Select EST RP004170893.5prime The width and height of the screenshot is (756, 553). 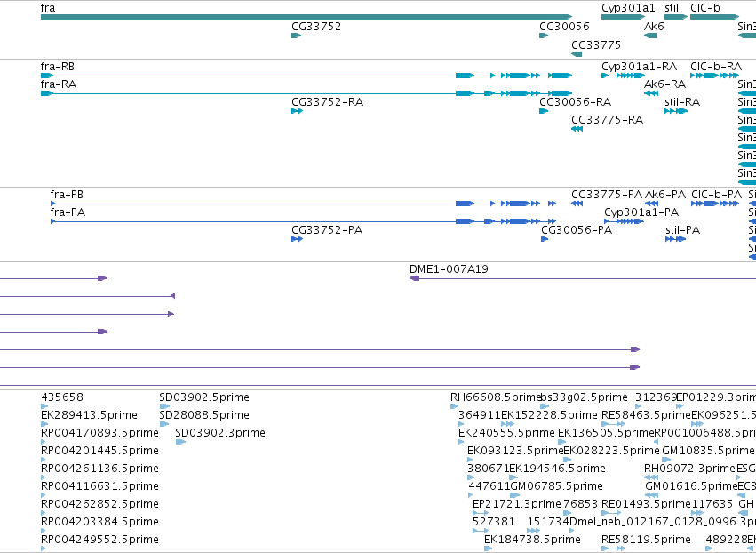(x=43, y=442)
